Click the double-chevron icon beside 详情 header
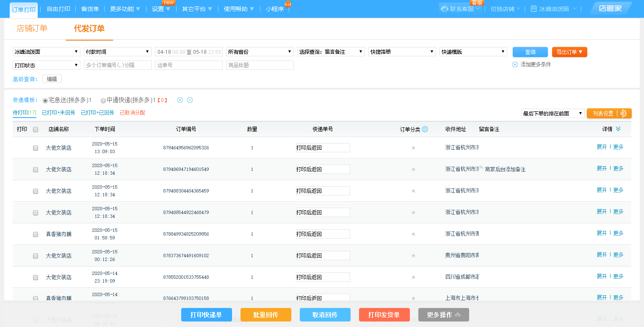Screen dimensions: 644x327 618,129
